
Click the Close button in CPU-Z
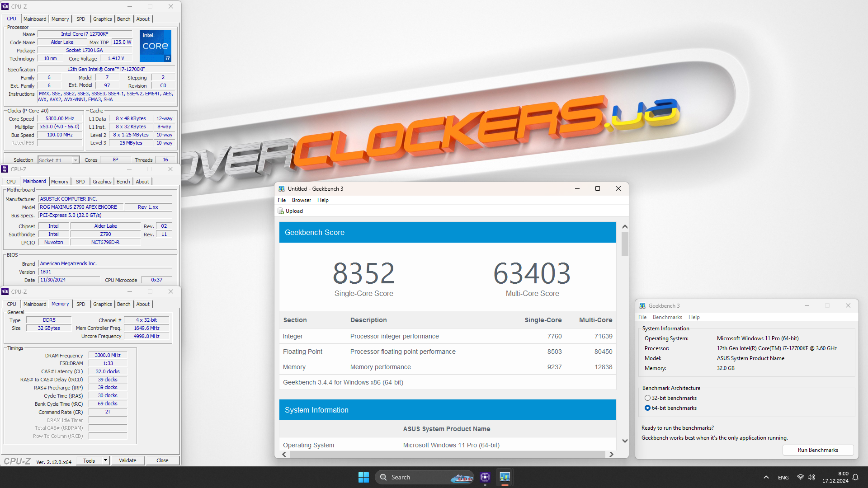[162, 460]
